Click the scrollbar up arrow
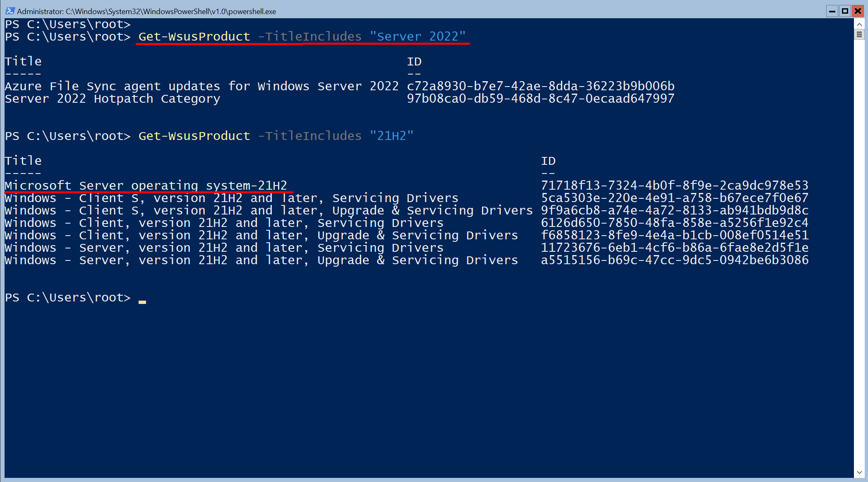Image resolution: width=868 pixels, height=482 pixels. pyautogui.click(x=859, y=24)
